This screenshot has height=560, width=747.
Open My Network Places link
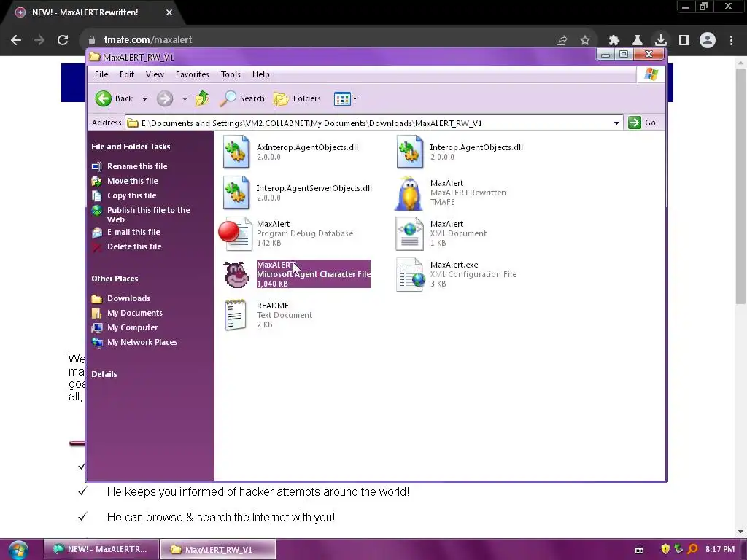(142, 343)
